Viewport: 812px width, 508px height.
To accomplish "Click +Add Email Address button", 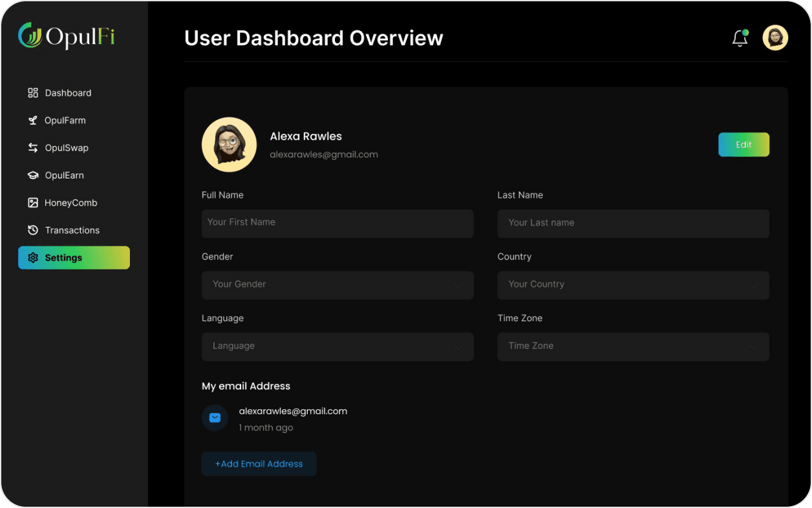I will [259, 464].
